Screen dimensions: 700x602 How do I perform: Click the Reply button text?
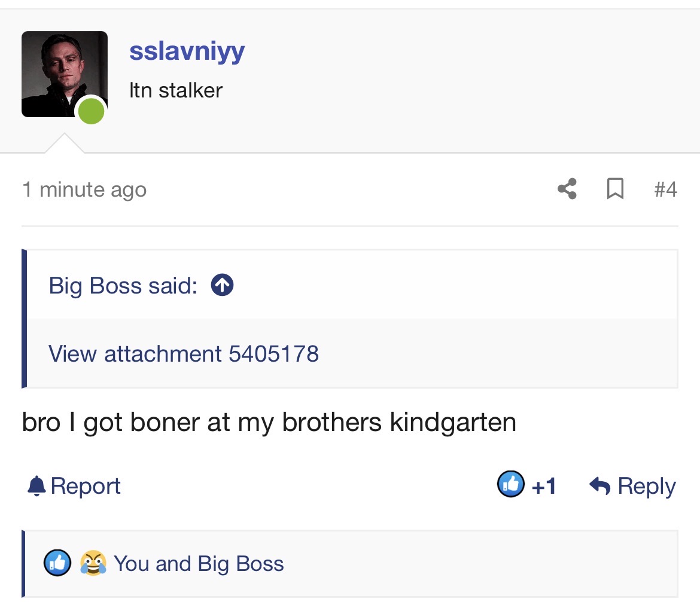646,486
